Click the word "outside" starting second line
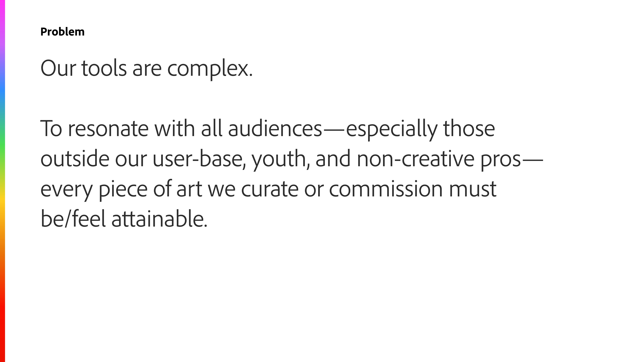Screen dimensions: 644x362 click(x=75, y=159)
